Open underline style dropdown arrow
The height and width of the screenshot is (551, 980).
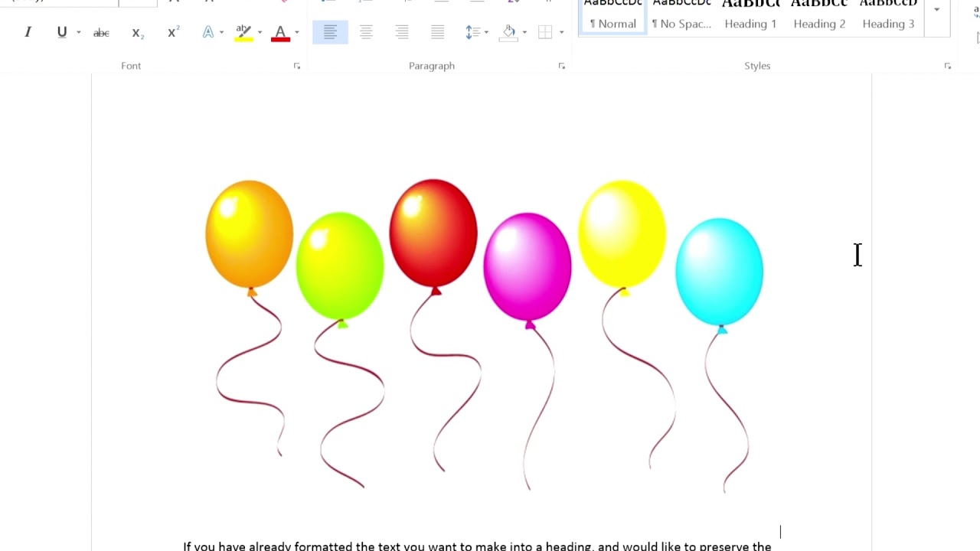point(78,32)
